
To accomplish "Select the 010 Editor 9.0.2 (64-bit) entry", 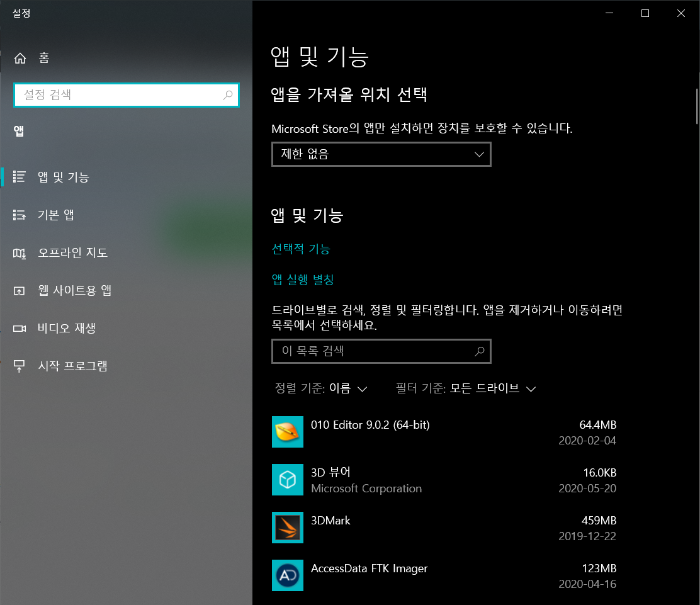I will click(444, 432).
